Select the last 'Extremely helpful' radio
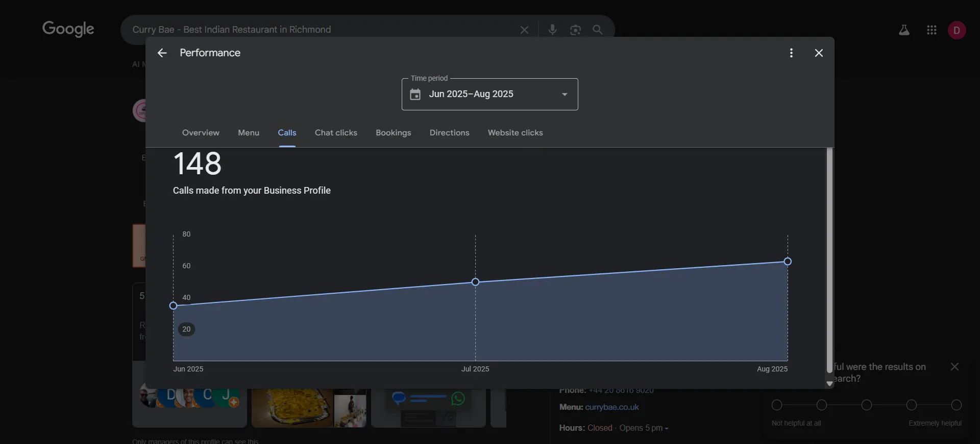Image resolution: width=980 pixels, height=444 pixels. 957,405
